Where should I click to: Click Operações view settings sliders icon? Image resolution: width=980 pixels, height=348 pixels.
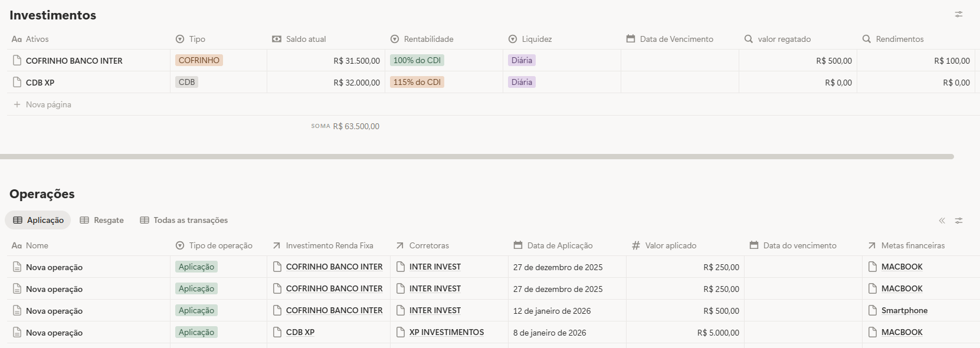click(959, 221)
